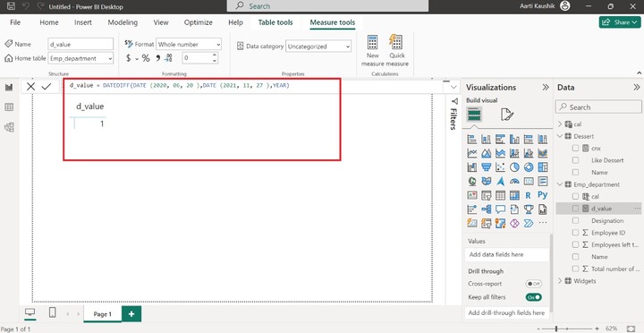Toggle the Cross-report switch
This screenshot has height=333, width=644.
tap(533, 284)
